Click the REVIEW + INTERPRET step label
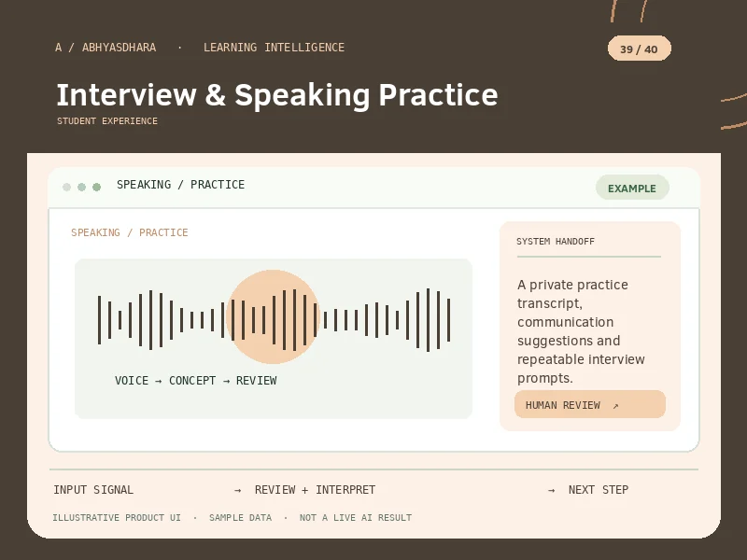The width and height of the screenshot is (747, 560). [x=315, y=489]
